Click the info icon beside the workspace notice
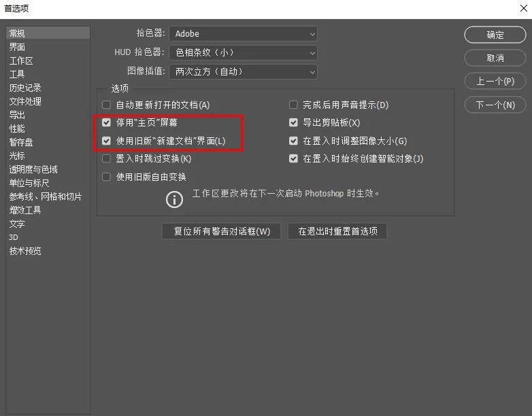532x416 pixels. pos(174,199)
